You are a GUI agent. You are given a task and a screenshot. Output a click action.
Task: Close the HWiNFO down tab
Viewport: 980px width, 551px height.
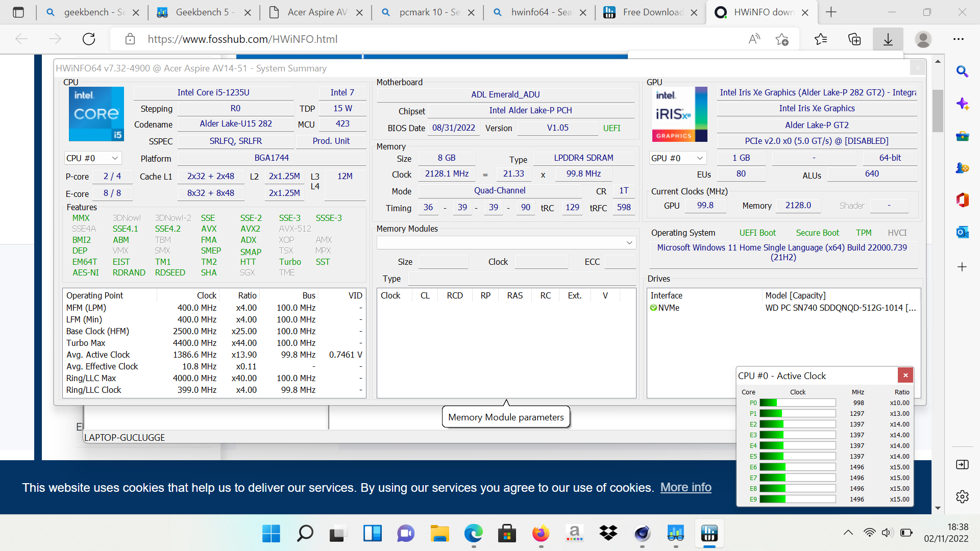[x=805, y=12]
